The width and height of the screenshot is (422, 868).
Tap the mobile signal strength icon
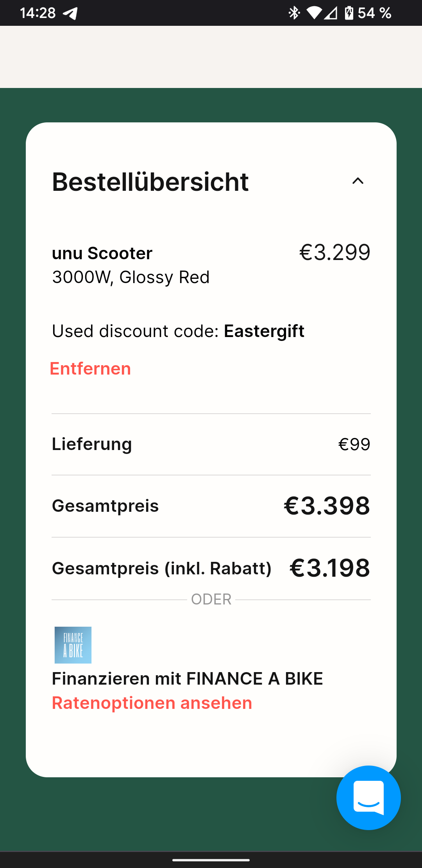click(331, 13)
